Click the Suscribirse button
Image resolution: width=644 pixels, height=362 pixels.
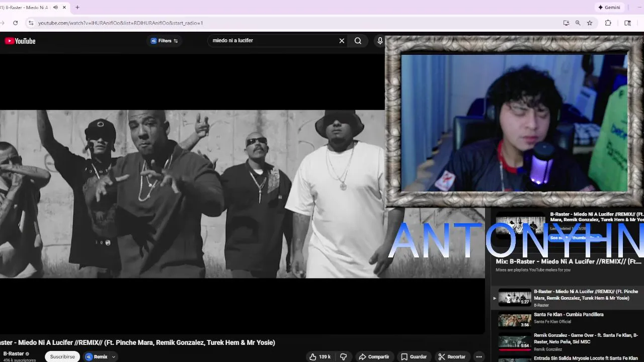[62, 356]
